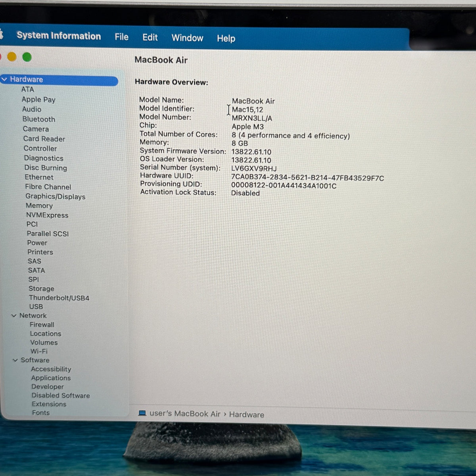Select Disc Burning in the sidebar
The width and height of the screenshot is (476, 476).
tap(46, 168)
